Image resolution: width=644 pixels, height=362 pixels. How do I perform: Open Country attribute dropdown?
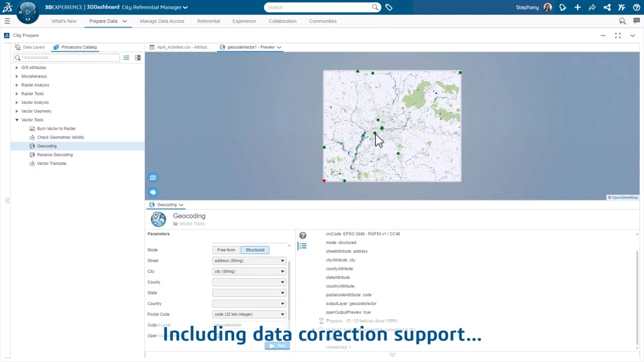click(249, 303)
